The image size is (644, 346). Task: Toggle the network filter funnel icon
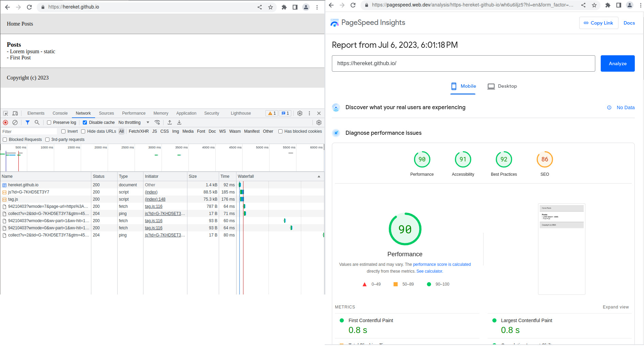(28, 122)
